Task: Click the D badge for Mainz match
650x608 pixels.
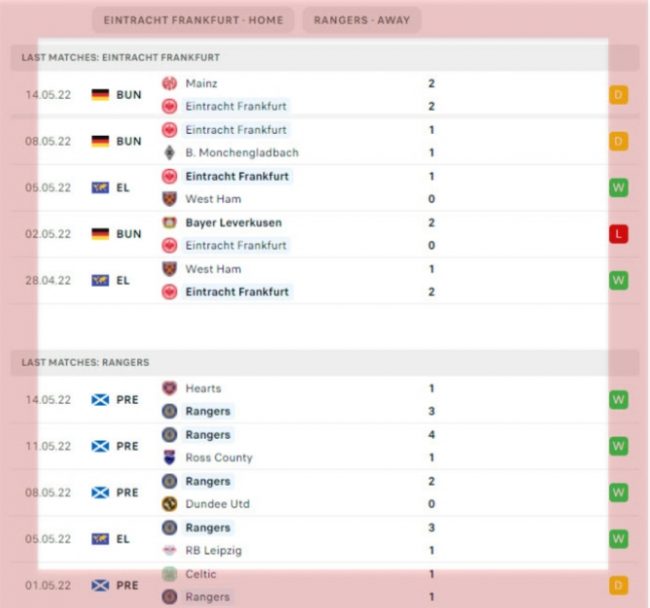Action: tap(619, 95)
